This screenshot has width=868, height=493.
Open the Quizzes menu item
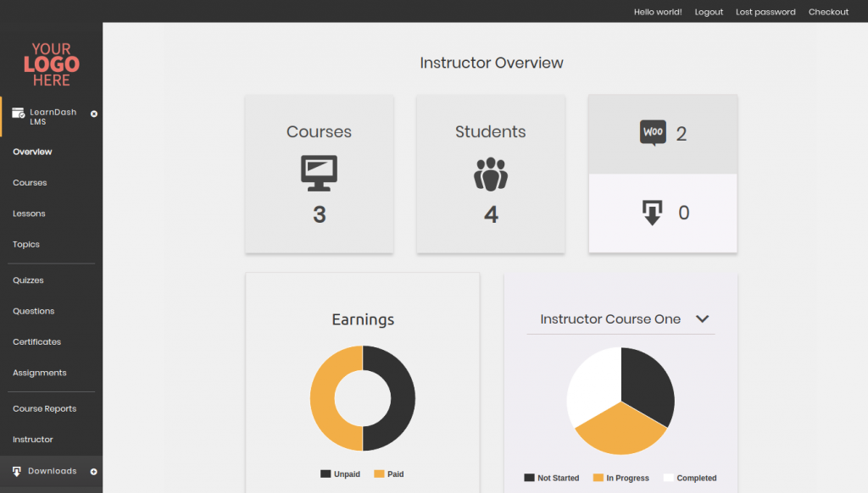[28, 280]
